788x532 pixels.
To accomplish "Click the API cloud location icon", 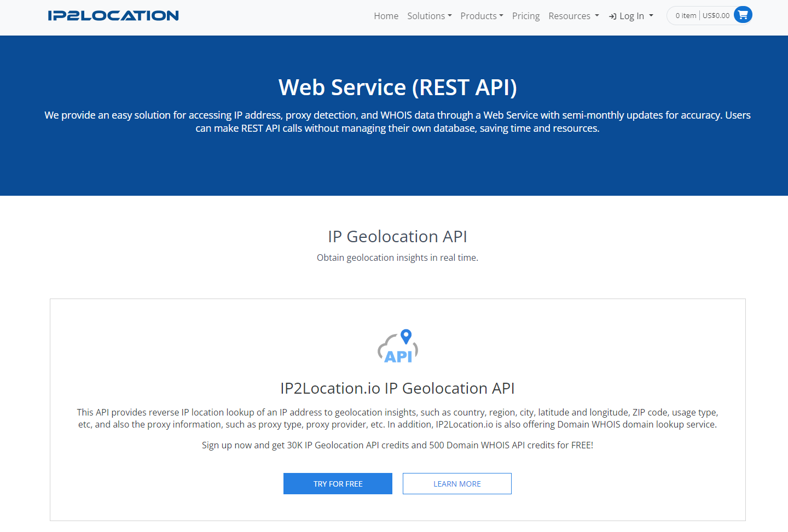I will (398, 346).
